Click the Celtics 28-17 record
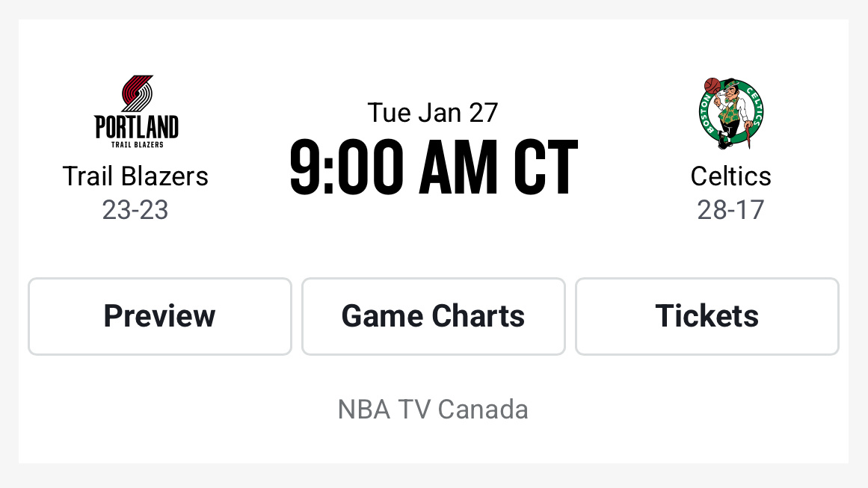The image size is (868, 488). pyautogui.click(x=731, y=210)
